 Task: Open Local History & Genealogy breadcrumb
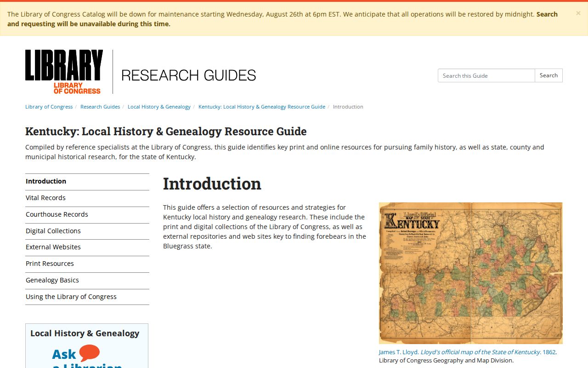[159, 107]
